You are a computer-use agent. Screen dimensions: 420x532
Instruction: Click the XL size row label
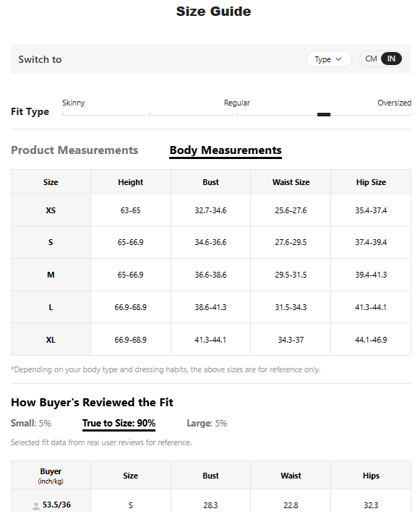(51, 340)
